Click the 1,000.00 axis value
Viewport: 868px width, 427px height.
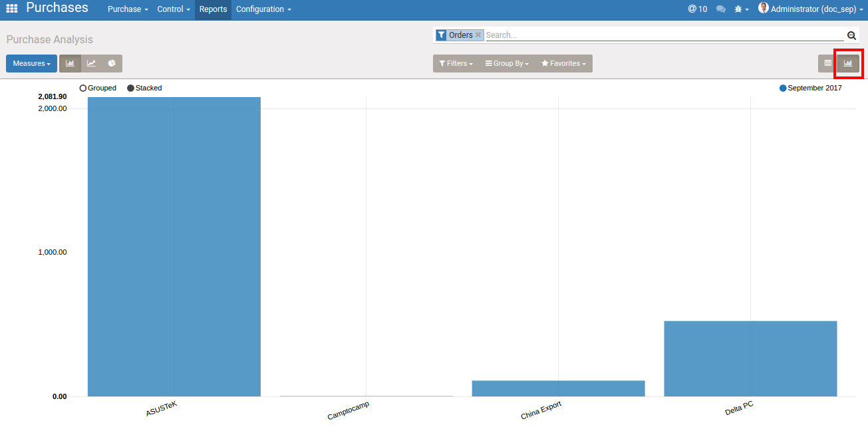pyautogui.click(x=51, y=252)
